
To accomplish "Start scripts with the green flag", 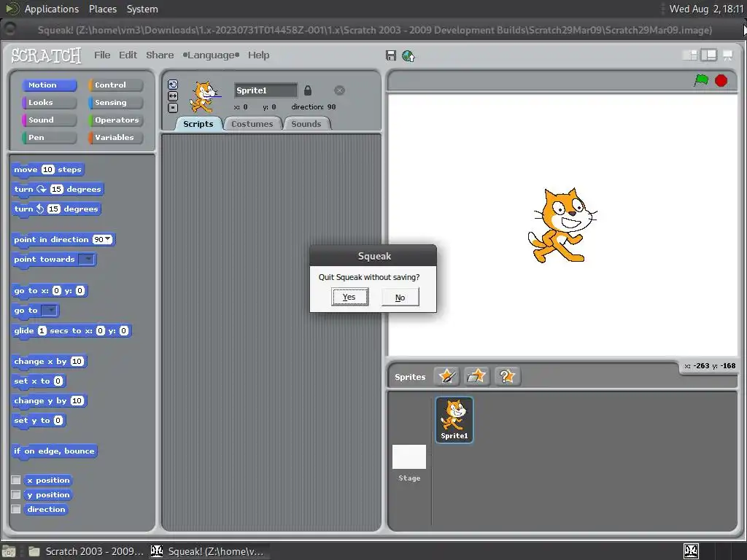I will [x=701, y=80].
